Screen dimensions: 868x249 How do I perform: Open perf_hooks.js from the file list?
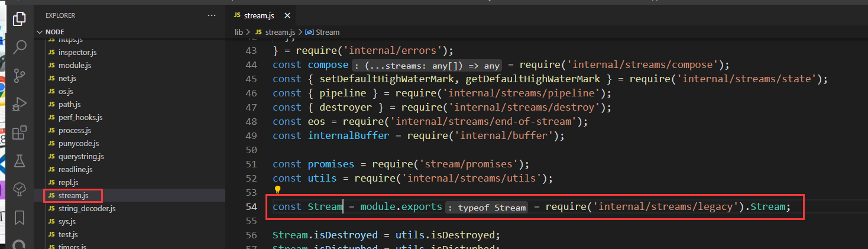(80, 118)
